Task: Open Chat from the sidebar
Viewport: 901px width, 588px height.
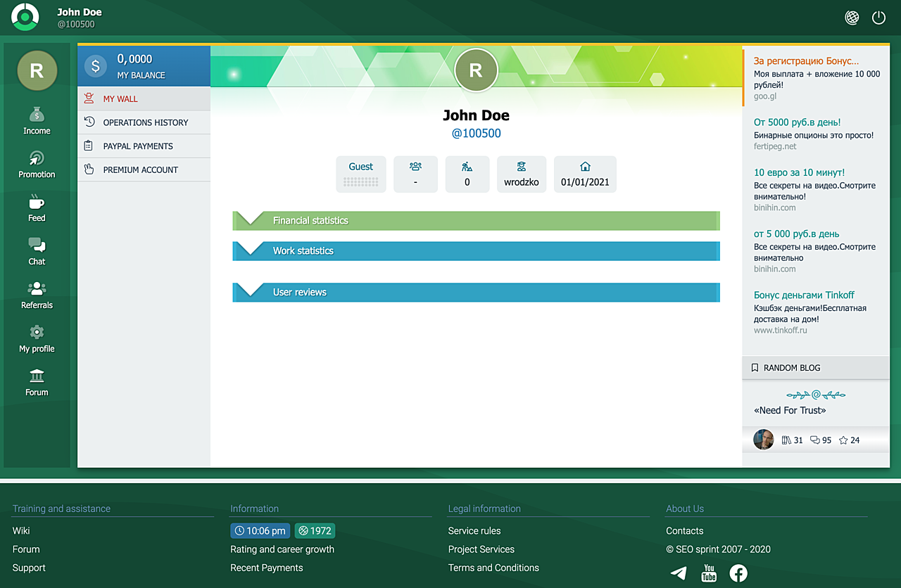Action: [37, 251]
